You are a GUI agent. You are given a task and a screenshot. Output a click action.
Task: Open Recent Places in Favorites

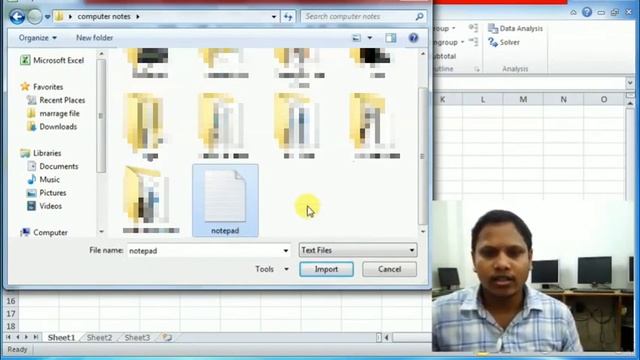point(56,100)
